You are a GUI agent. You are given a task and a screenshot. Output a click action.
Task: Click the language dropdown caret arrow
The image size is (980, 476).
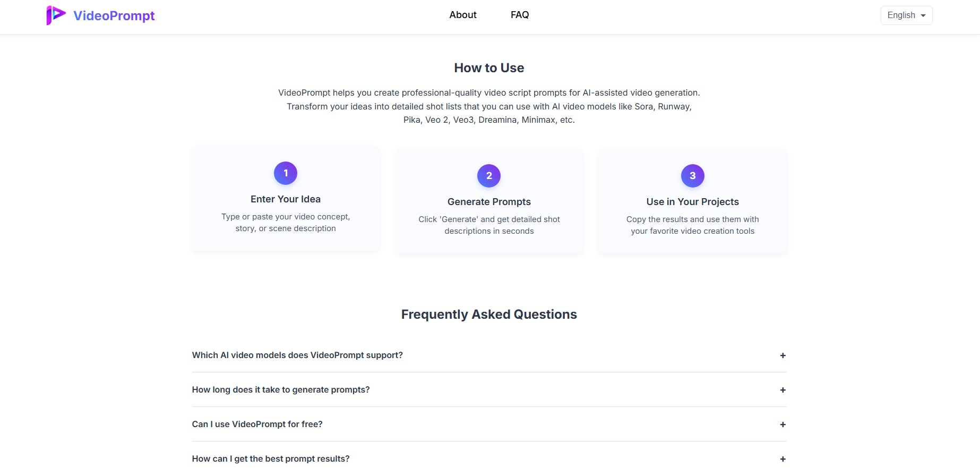[x=923, y=16]
